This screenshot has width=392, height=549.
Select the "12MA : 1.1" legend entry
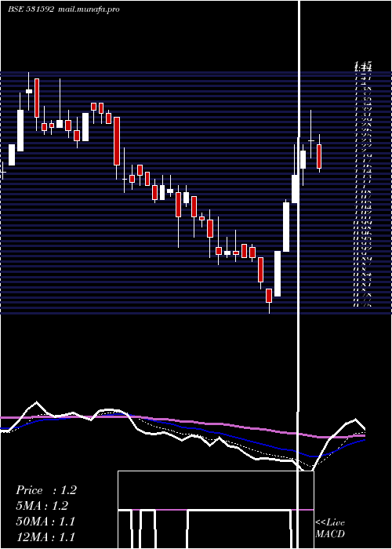[x=45, y=536]
